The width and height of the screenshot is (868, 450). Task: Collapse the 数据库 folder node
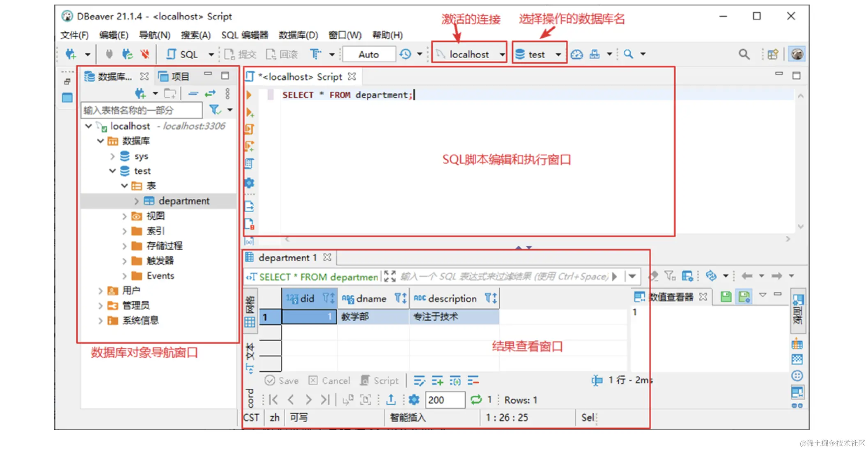tap(100, 141)
